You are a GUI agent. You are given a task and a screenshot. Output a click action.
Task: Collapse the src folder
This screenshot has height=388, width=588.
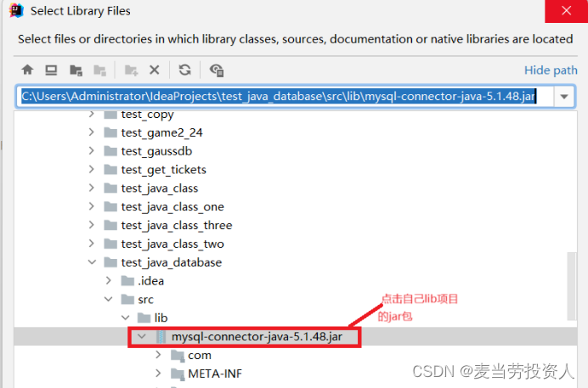click(x=109, y=299)
